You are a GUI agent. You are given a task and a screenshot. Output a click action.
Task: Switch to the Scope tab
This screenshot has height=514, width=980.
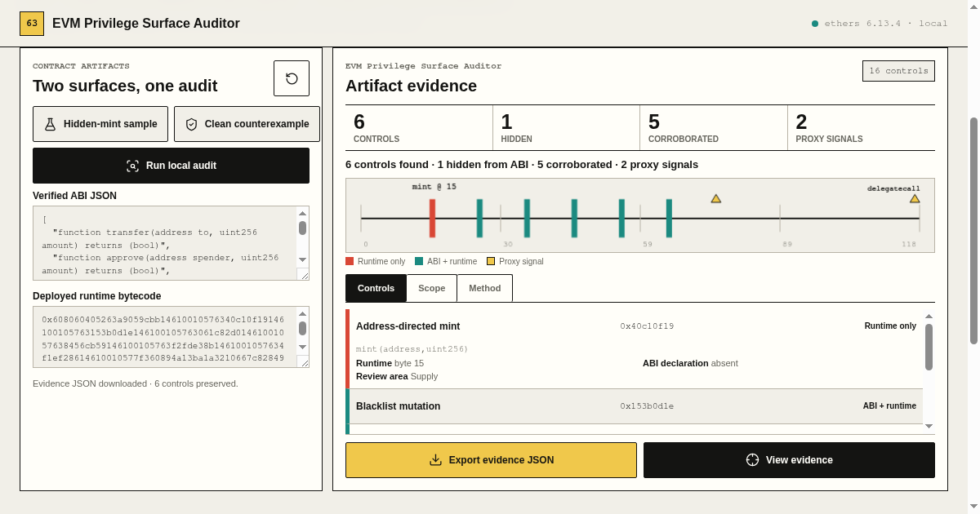coord(431,288)
